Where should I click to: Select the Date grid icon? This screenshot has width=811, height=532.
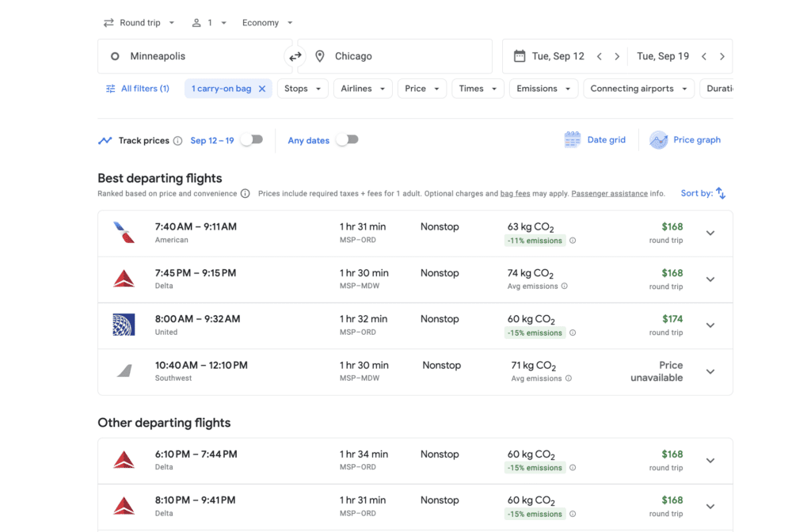pyautogui.click(x=573, y=139)
